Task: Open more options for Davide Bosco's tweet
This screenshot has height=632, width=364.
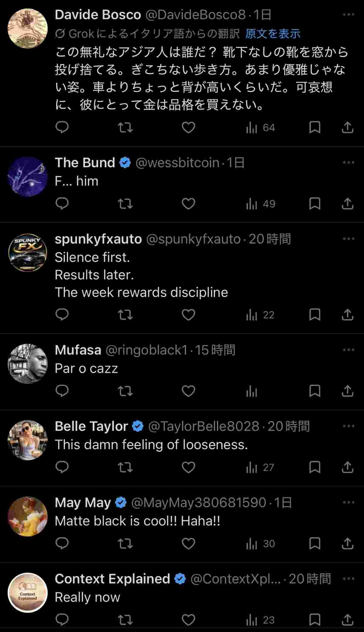Action: [x=348, y=15]
